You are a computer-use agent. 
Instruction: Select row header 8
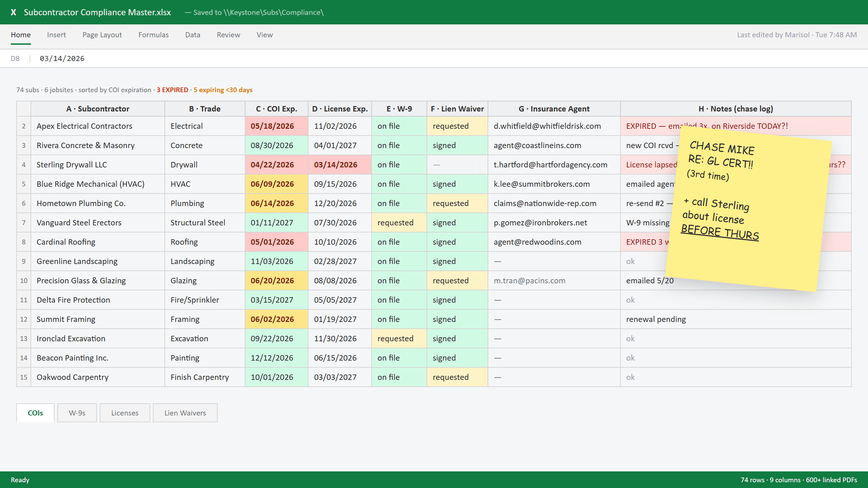click(x=24, y=242)
